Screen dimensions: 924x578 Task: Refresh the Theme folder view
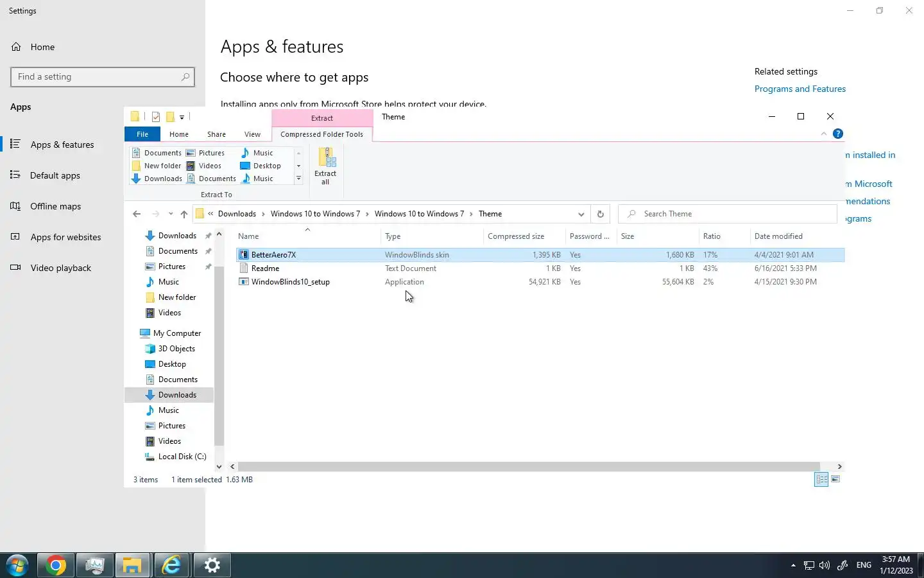pyautogui.click(x=601, y=214)
